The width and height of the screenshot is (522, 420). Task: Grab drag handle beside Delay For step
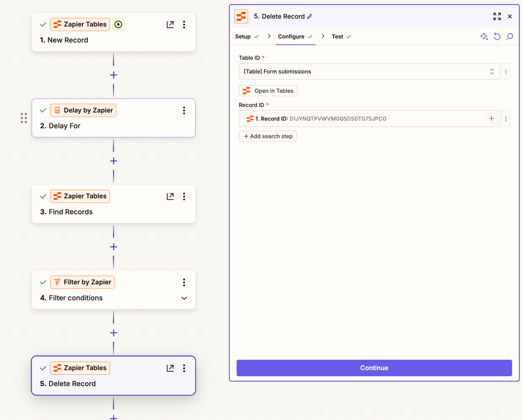point(24,118)
